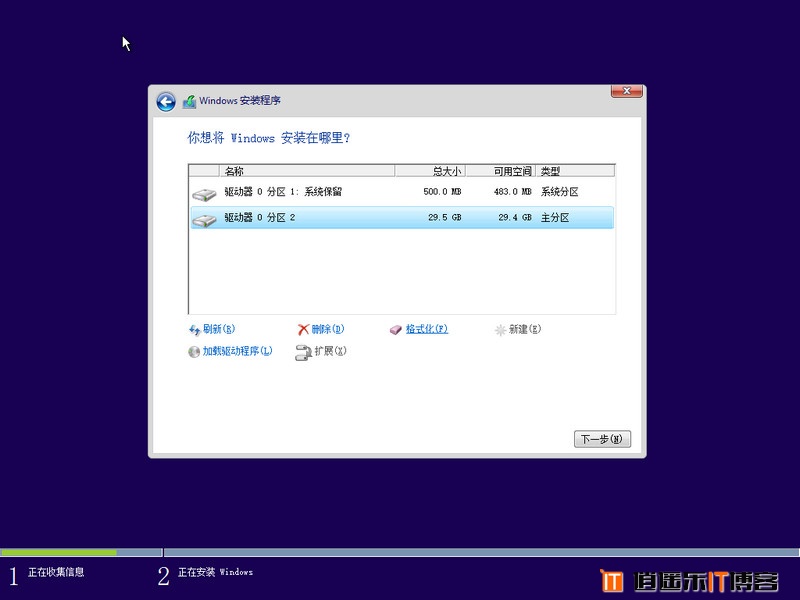This screenshot has width=800, height=600.
Task: Click the 加载驱动程序(L) load driver link
Action: coord(237,351)
